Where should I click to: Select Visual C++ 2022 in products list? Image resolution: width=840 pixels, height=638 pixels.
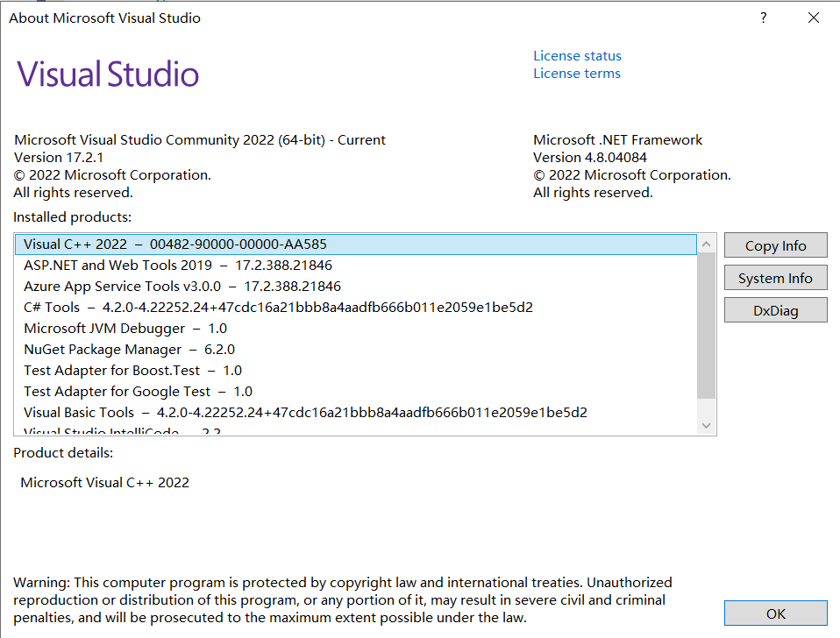175,245
